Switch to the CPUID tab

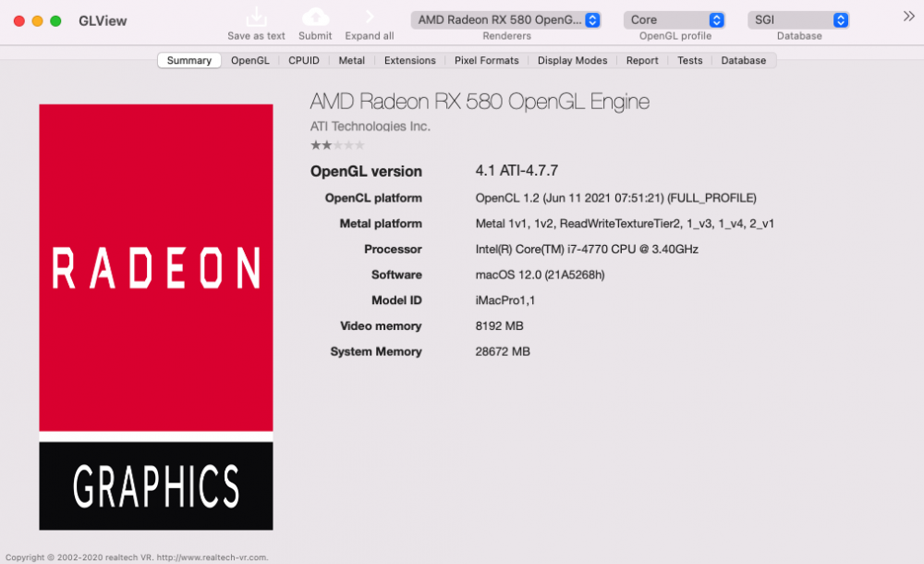pyautogui.click(x=303, y=60)
